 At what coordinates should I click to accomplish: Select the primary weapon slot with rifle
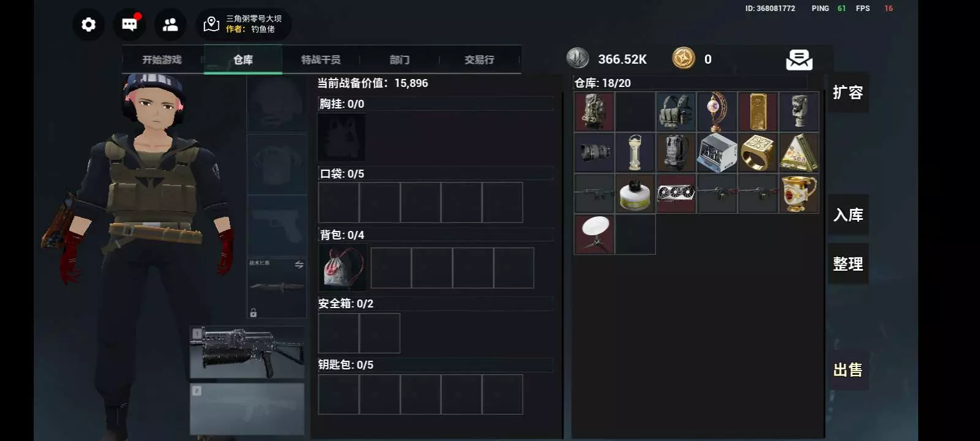(247, 352)
